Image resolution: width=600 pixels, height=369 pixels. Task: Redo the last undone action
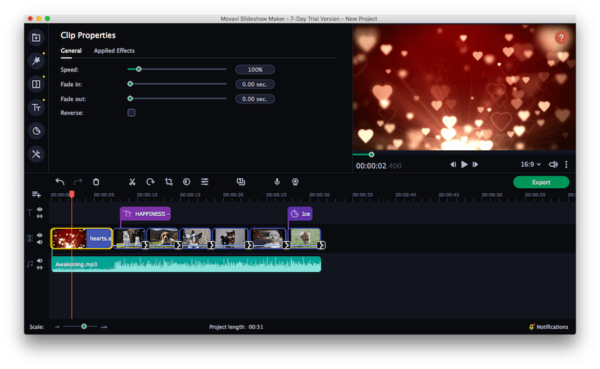pyautogui.click(x=78, y=182)
